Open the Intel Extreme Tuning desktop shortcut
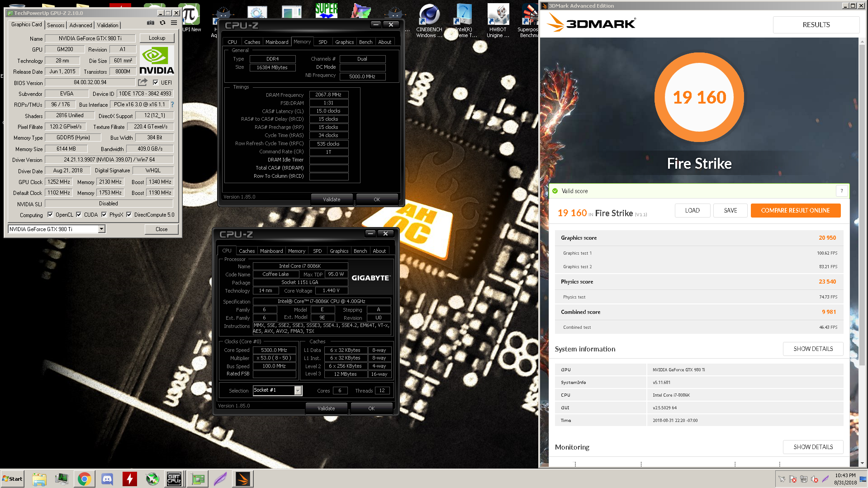Screen dimensions: 868x488 464,21
